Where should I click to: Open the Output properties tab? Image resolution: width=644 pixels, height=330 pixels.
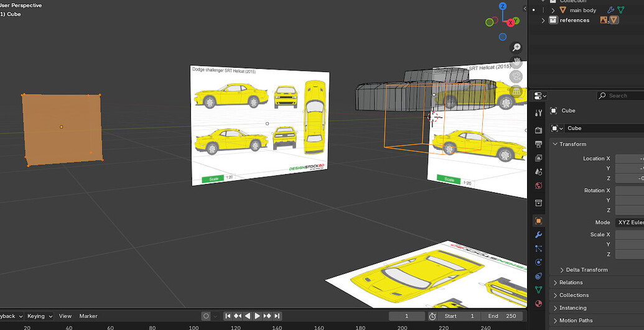pos(538,144)
